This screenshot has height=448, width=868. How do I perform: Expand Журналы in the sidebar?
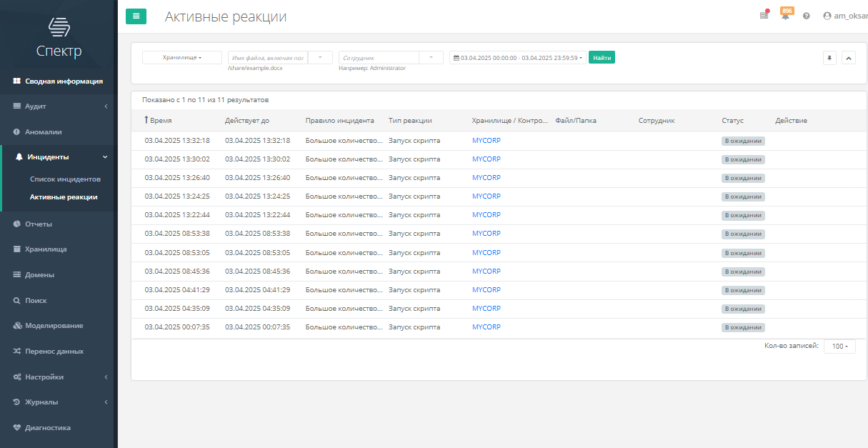tap(58, 402)
